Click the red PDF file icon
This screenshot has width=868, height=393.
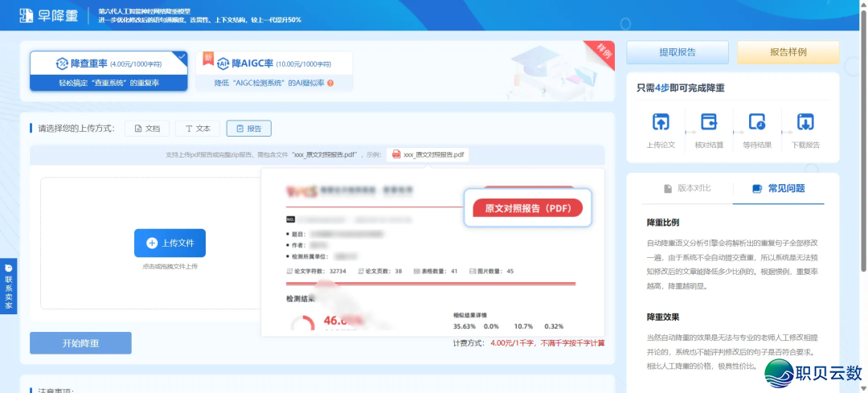click(x=396, y=154)
